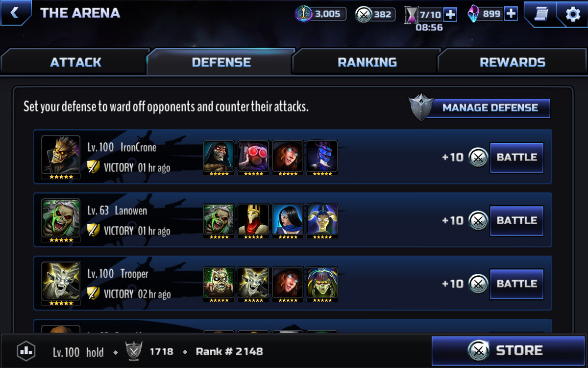Open the scroll log icon
This screenshot has width=588, height=368.
coord(540,14)
